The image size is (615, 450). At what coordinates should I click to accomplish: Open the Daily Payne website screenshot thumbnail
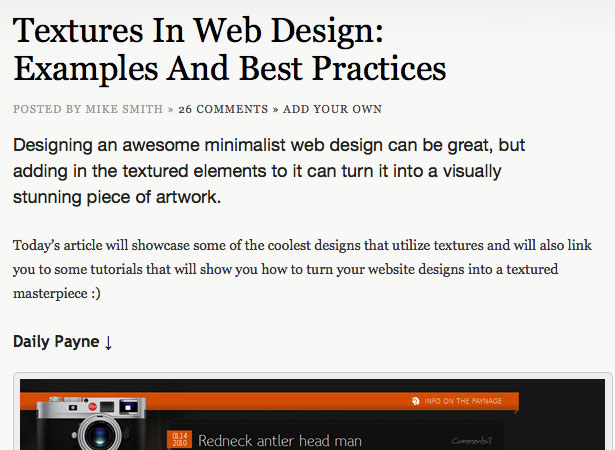[x=312, y=414]
